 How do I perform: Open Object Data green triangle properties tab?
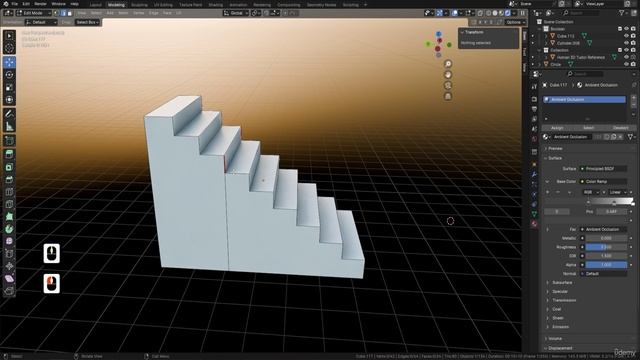coord(534,213)
